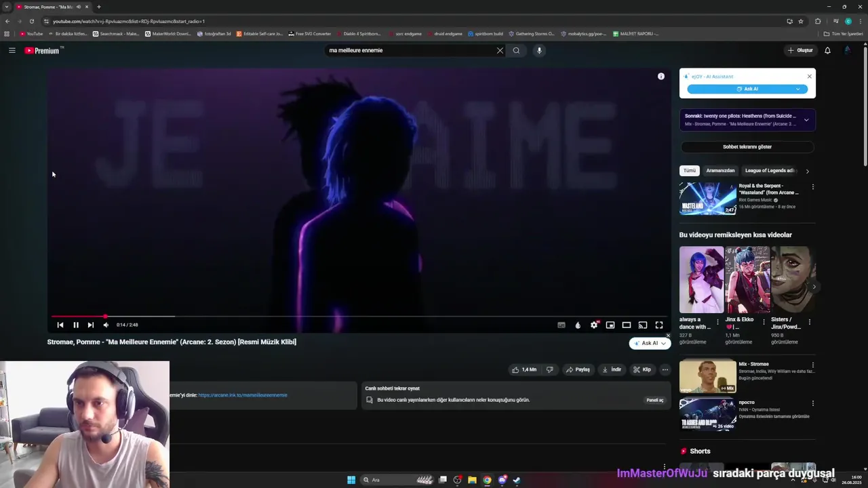Image resolution: width=868 pixels, height=488 pixels.
Task: Open more actions ellipsis under video
Action: (x=665, y=369)
